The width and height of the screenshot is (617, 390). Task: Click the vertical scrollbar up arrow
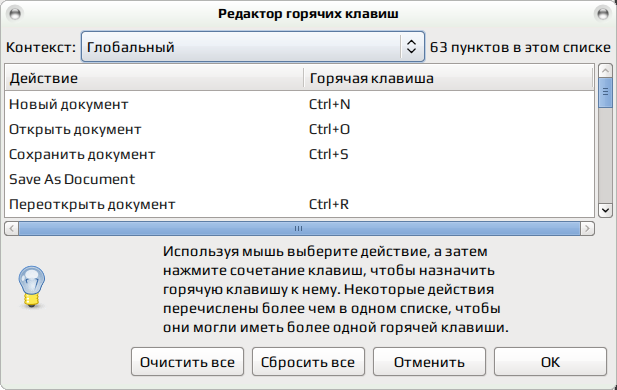(x=605, y=71)
